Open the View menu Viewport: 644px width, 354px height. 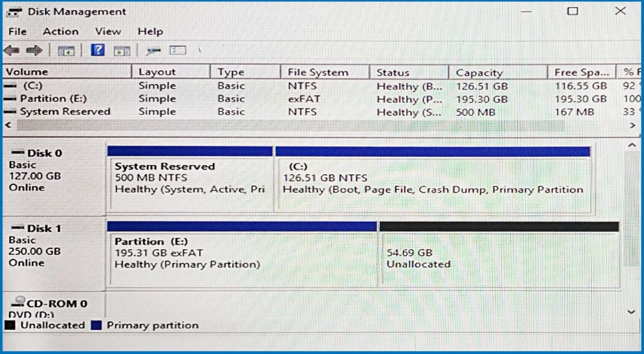108,31
